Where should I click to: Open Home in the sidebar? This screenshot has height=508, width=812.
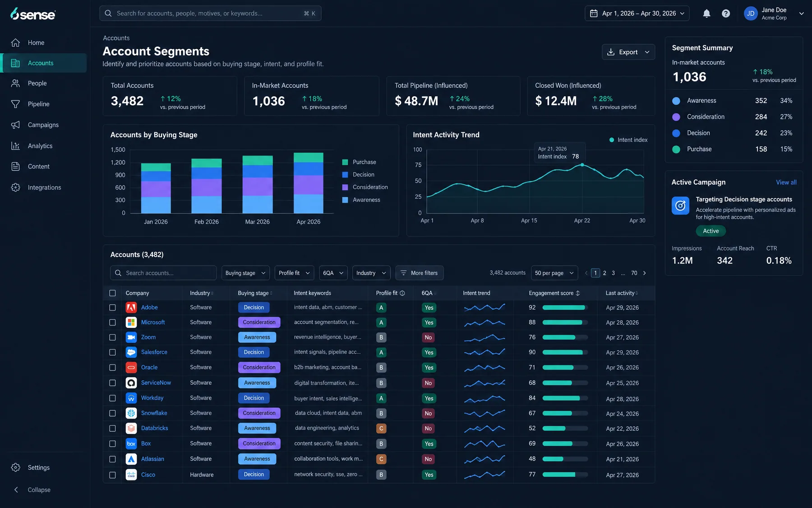(44, 43)
